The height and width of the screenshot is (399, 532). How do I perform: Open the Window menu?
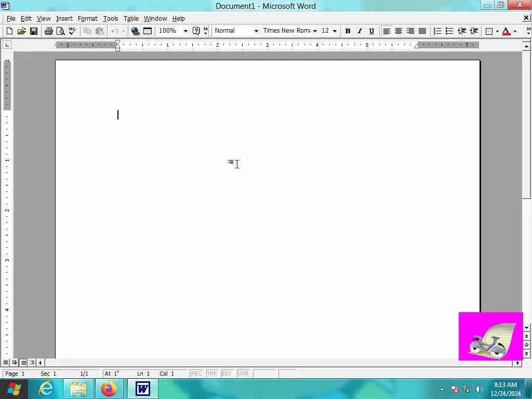pyautogui.click(x=155, y=19)
